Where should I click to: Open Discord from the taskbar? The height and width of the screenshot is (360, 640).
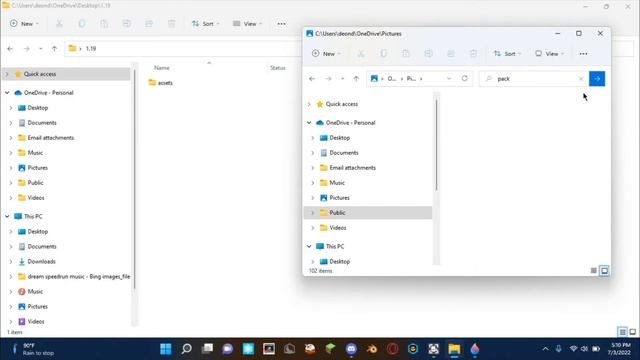(x=351, y=349)
